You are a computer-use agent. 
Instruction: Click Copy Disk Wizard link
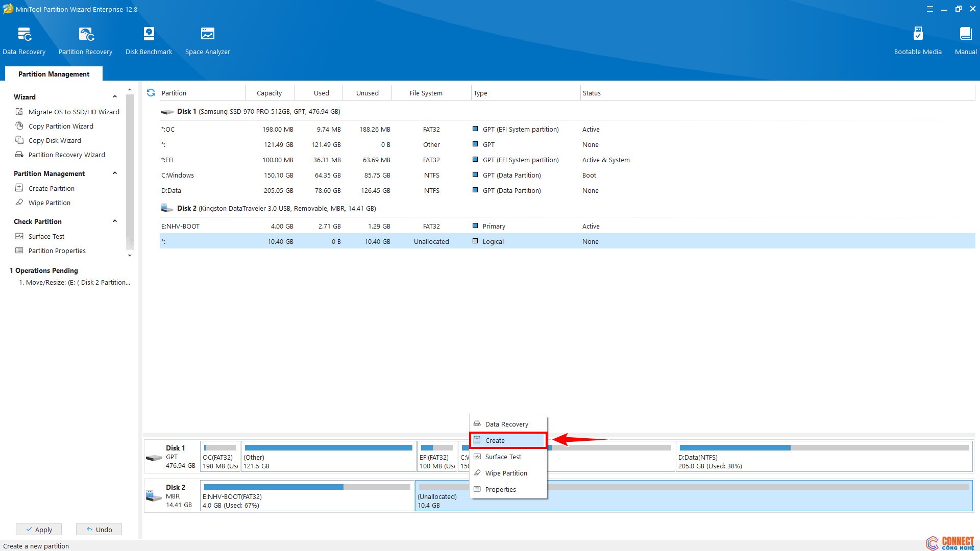[55, 140]
